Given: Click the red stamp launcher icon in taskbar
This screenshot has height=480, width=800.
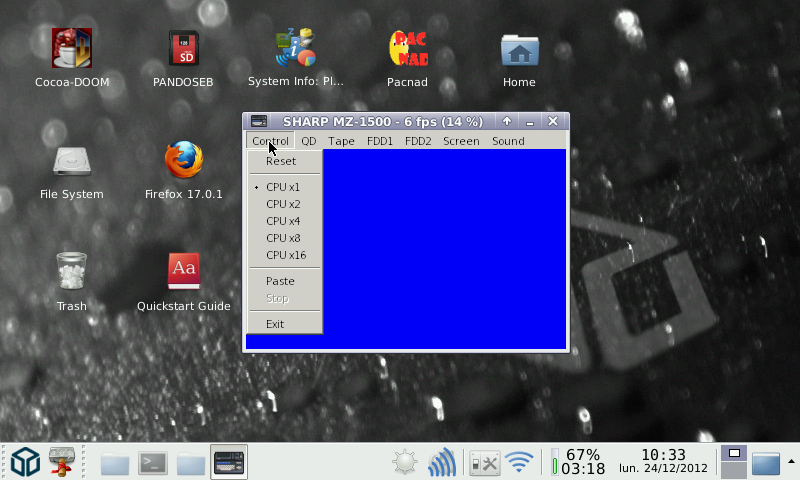Looking at the screenshot, I should pyautogui.click(x=62, y=461).
